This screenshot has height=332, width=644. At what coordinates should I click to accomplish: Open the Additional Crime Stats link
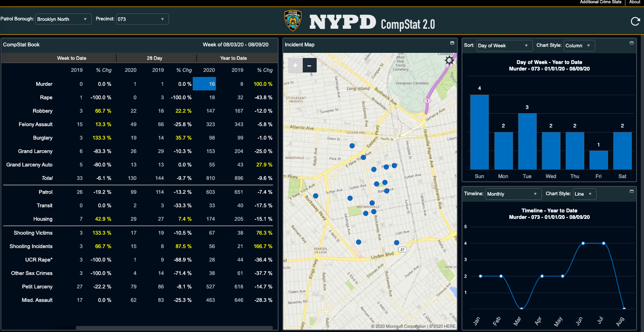(600, 2)
